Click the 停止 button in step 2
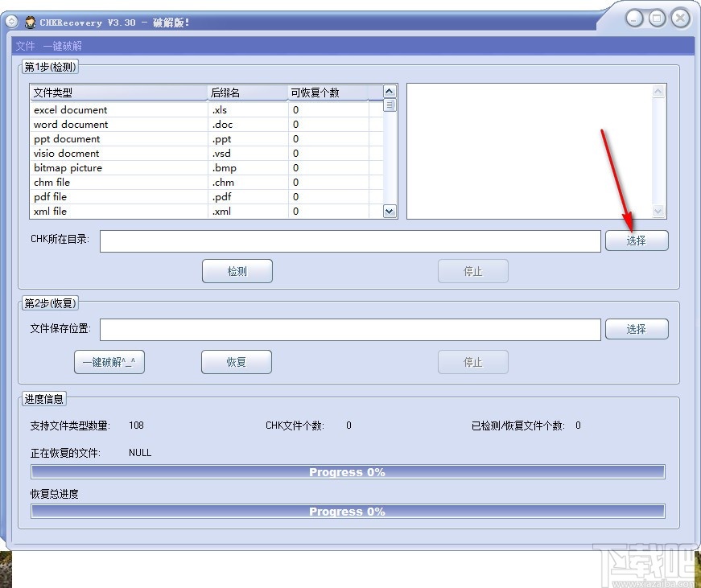The image size is (701, 588). tap(473, 362)
